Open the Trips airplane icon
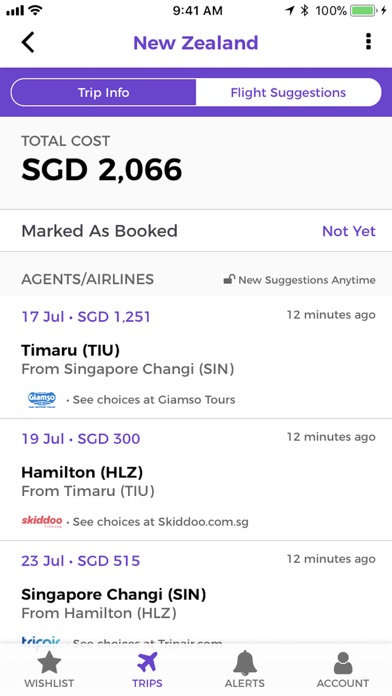 (x=147, y=663)
